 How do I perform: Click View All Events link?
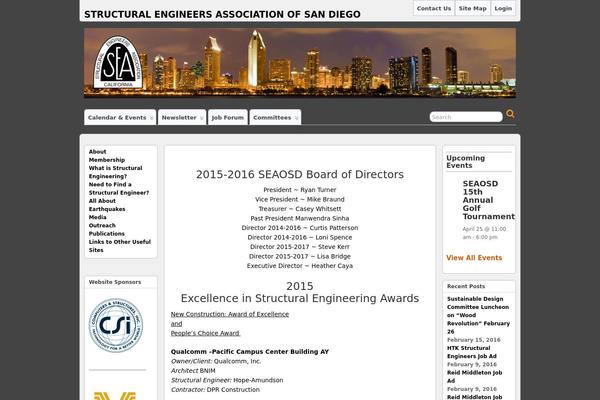(x=474, y=258)
